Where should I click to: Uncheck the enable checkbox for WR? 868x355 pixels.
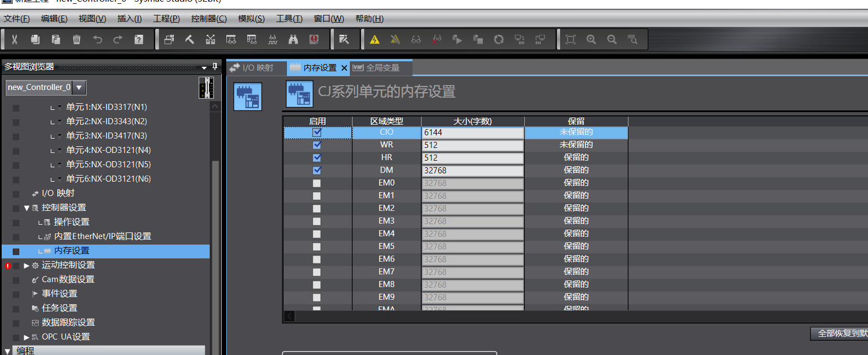(x=317, y=145)
